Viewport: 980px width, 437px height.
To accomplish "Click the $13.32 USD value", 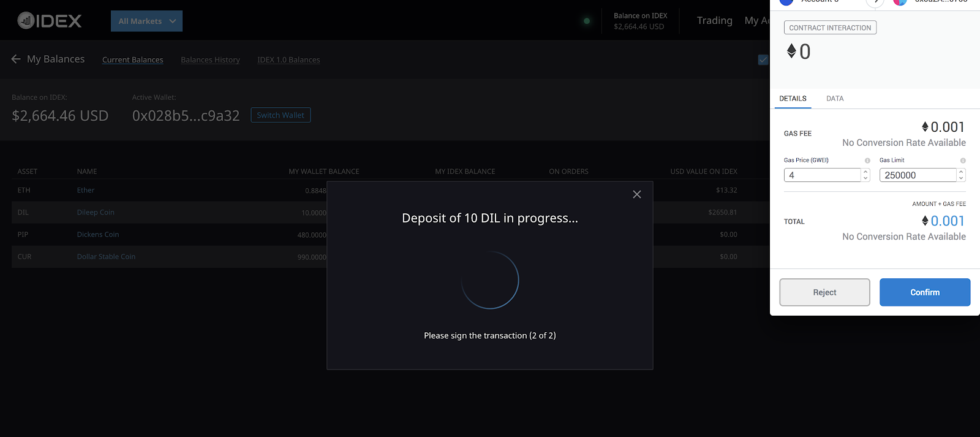I will [726, 190].
